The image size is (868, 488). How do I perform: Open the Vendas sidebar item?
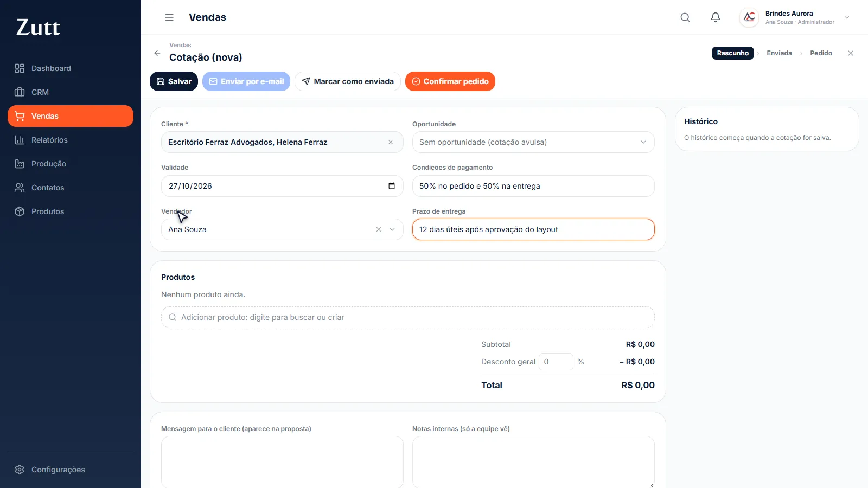point(71,116)
